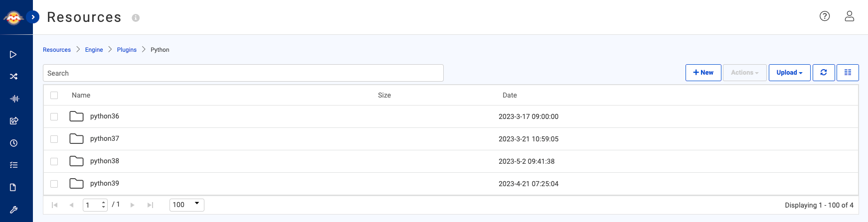Viewport: 868px width, 222px height.
Task: Navigate to the Plugins breadcrumb
Action: [127, 50]
